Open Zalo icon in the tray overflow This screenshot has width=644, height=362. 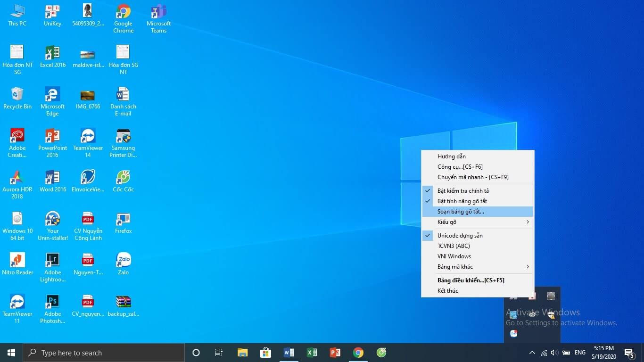514,333
